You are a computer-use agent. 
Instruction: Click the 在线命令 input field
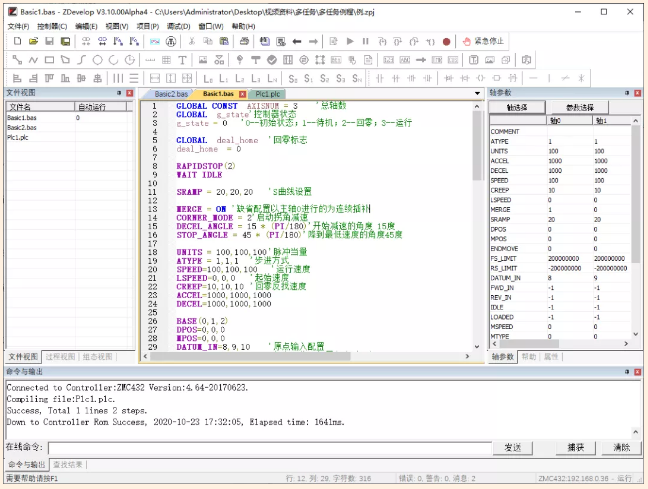(269, 448)
